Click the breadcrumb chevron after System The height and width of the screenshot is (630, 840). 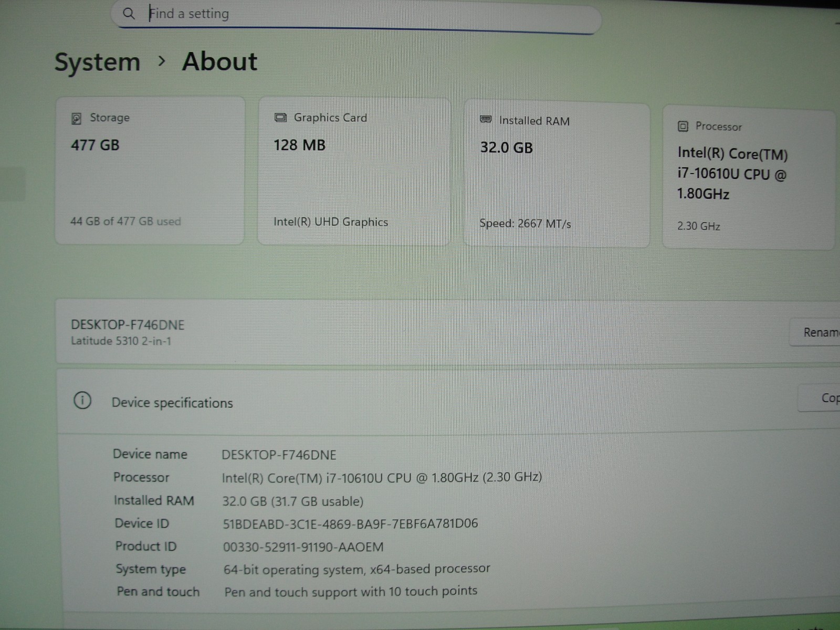(162, 61)
